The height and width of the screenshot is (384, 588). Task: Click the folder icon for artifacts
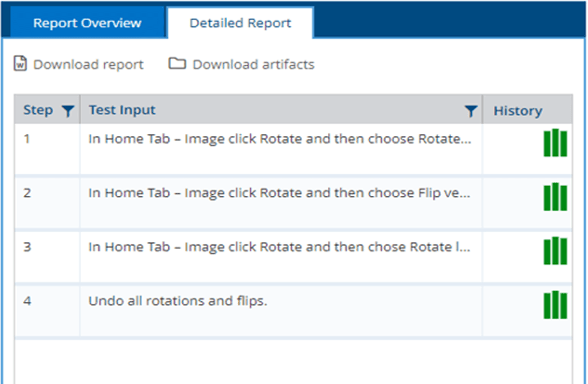tap(176, 64)
